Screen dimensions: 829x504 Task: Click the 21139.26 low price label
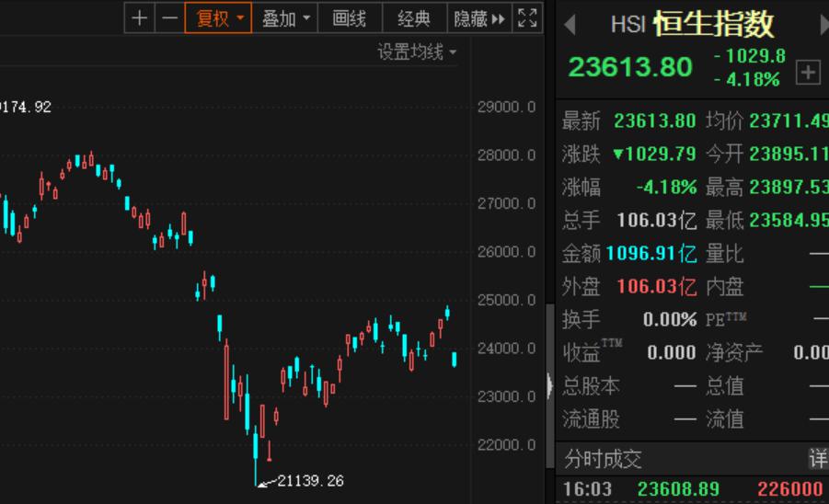310,481
